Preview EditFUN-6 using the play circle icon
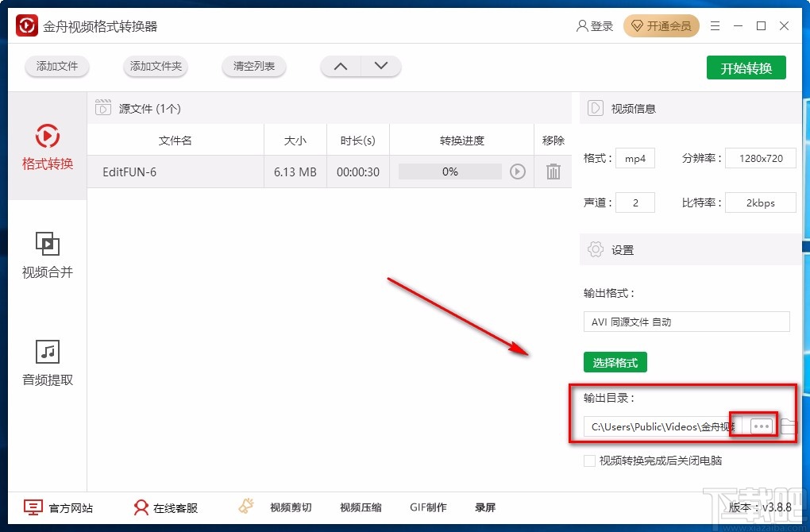 point(517,172)
